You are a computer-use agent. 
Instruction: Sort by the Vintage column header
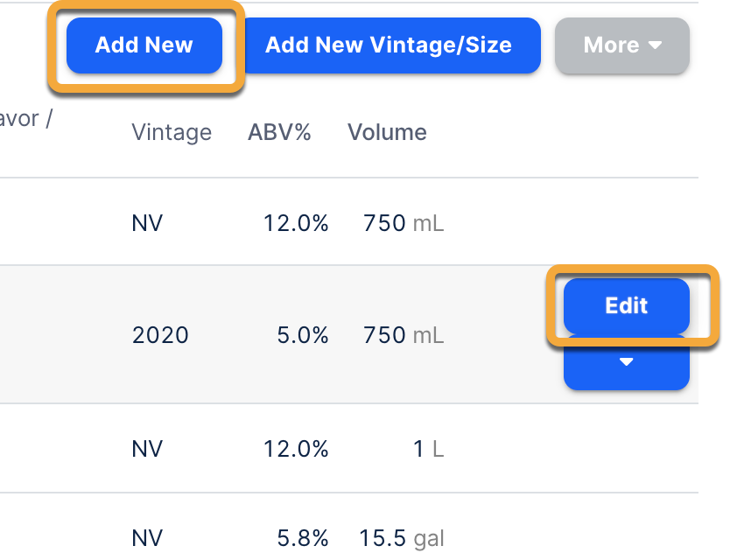(172, 132)
